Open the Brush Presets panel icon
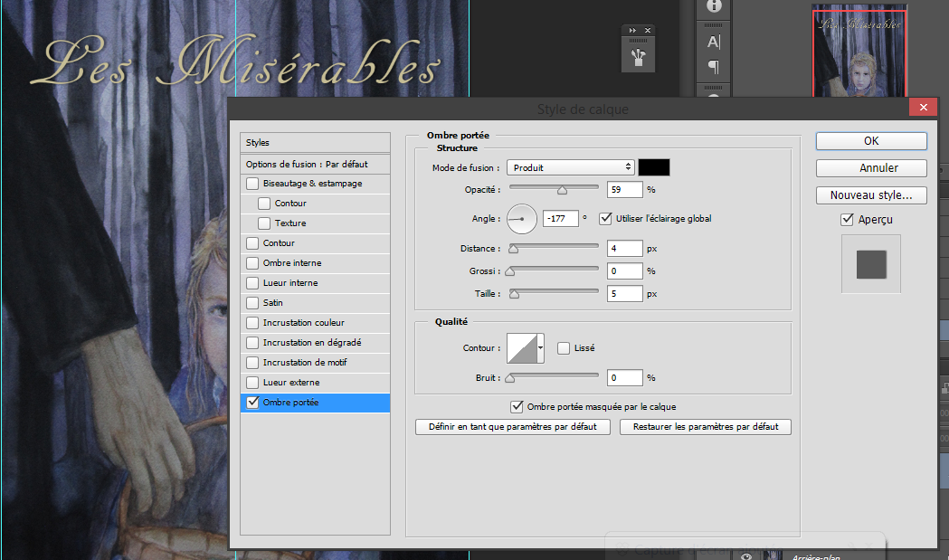 [641, 59]
